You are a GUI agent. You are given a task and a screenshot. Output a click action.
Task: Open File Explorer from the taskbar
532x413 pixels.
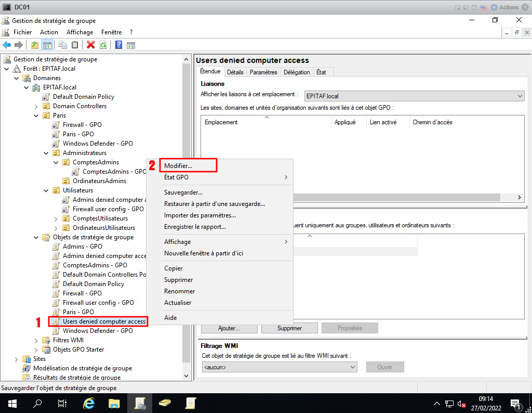click(x=114, y=403)
